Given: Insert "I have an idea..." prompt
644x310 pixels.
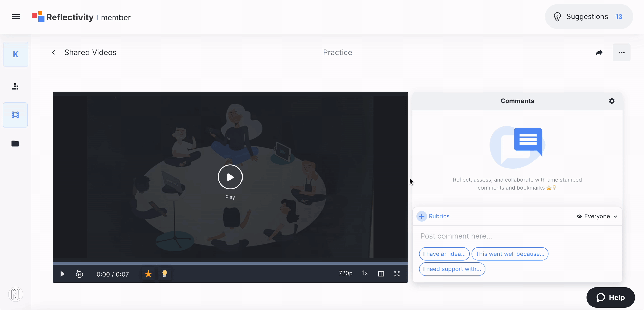Looking at the screenshot, I should [444, 254].
